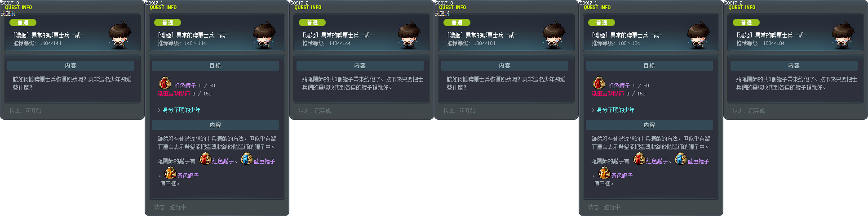This screenshot has width=868, height=216.
Task: Click NPC portrait in level 180~184 已完成 quest
Action: click(x=843, y=35)
